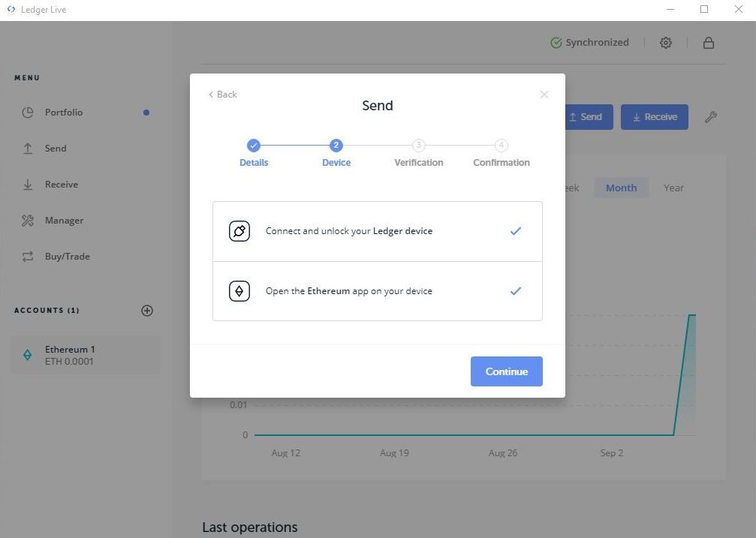
Task: Click the checkmark beside Connect and unlock
Action: point(516,231)
